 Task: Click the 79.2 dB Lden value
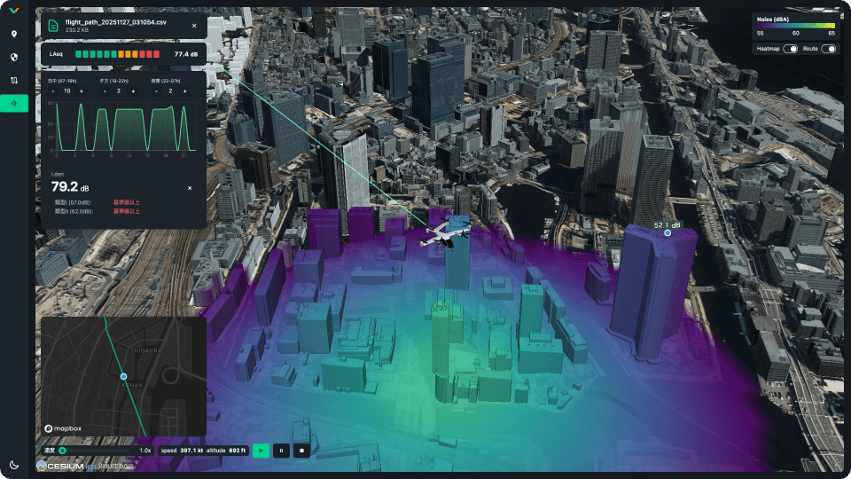(70, 187)
